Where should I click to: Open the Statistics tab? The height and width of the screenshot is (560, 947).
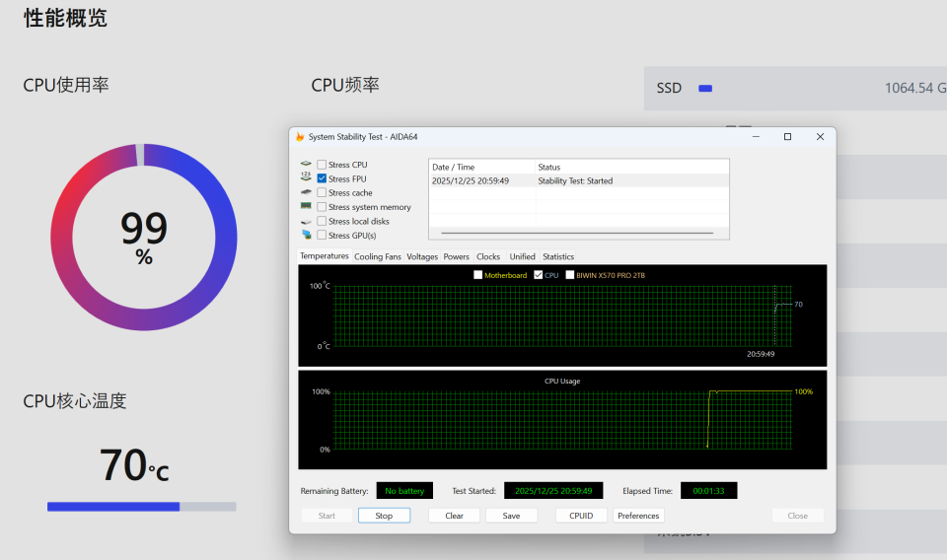click(558, 256)
